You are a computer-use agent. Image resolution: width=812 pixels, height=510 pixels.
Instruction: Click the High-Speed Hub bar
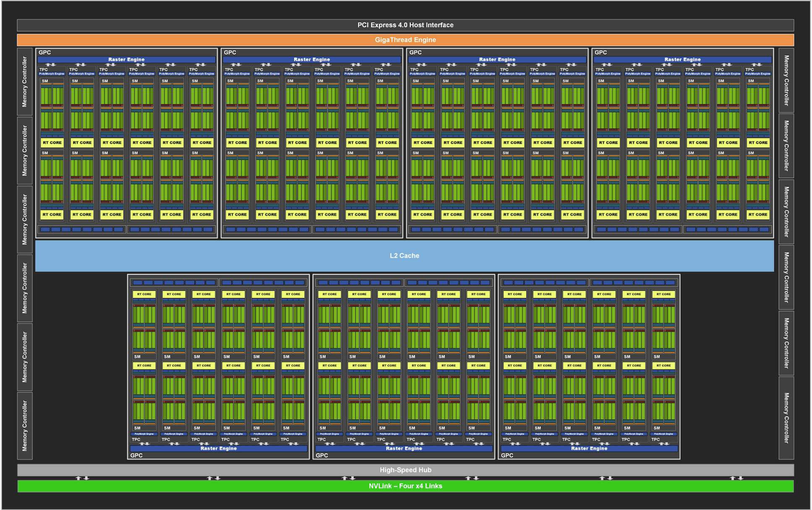coord(405,470)
